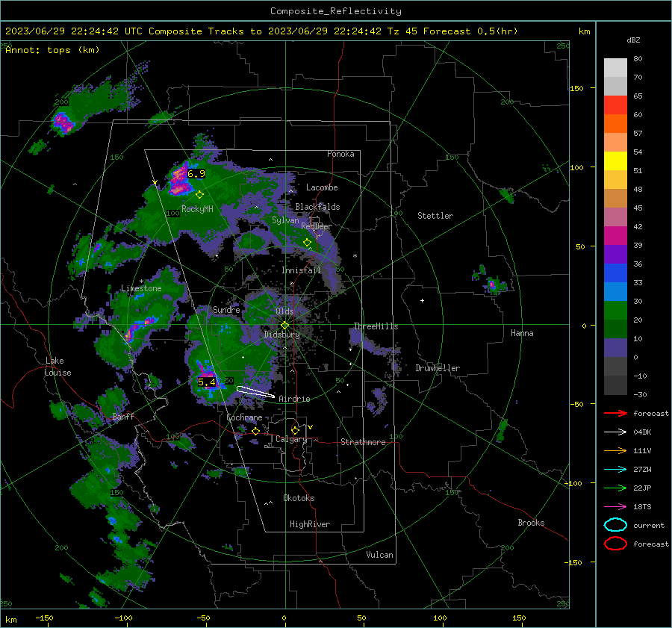Select the Blackfalds label on the map

point(317,207)
